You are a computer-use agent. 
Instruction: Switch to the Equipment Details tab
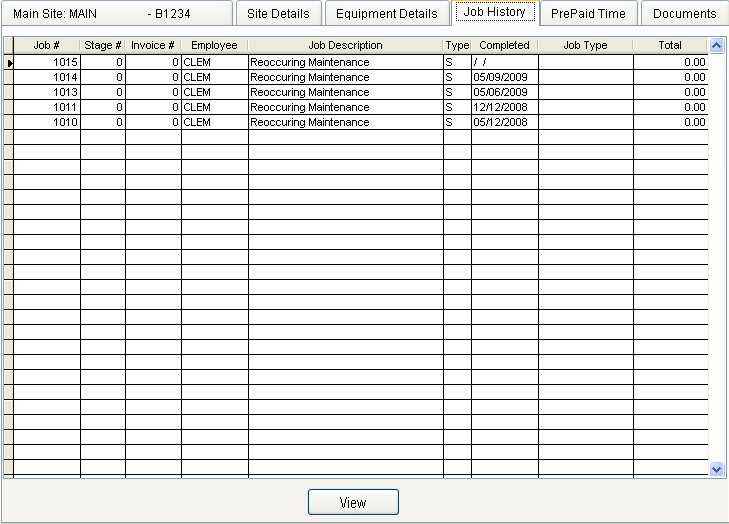click(386, 13)
